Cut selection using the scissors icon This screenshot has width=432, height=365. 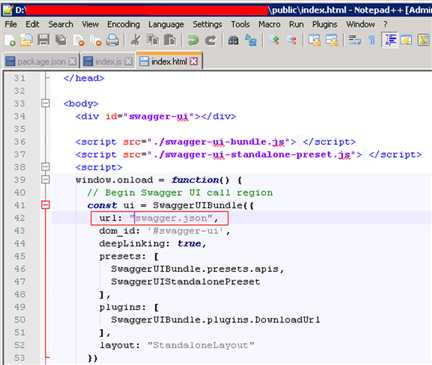click(135, 41)
